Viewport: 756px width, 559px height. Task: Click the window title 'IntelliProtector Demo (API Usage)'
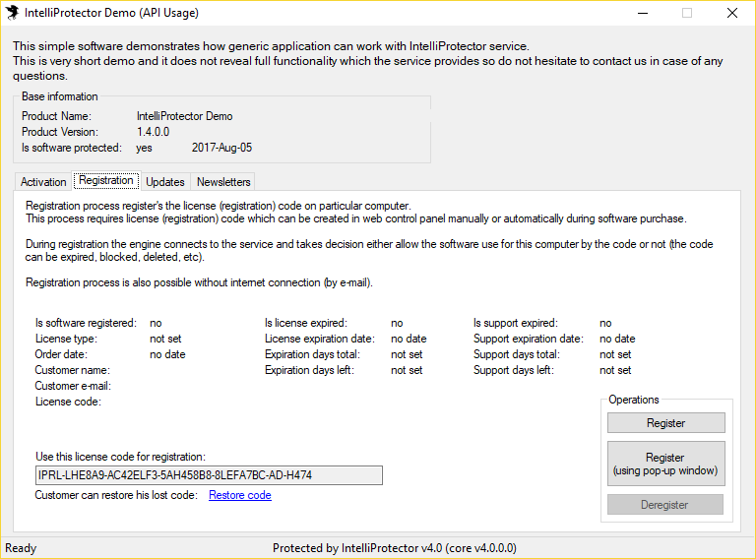(111, 13)
